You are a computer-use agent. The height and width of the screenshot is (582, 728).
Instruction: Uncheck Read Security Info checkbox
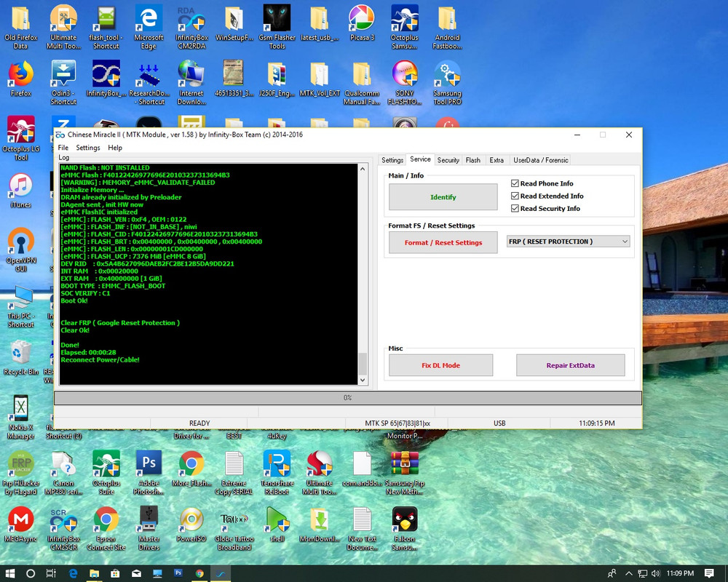click(515, 208)
